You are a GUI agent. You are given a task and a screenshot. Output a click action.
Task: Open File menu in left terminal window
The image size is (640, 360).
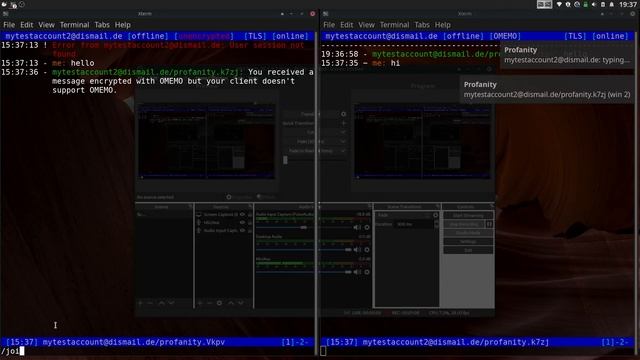9,25
